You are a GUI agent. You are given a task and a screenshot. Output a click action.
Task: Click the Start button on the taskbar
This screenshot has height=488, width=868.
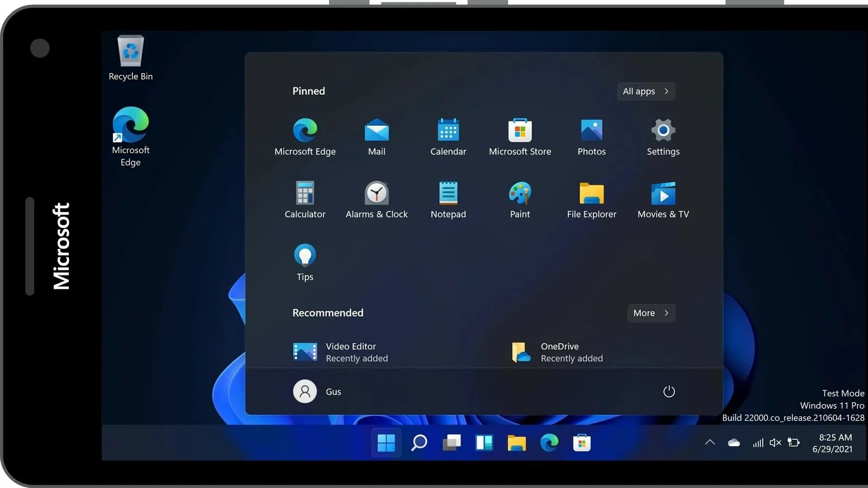tap(386, 443)
